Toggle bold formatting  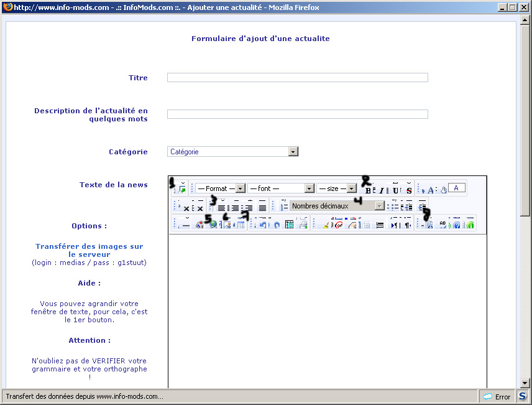[368, 190]
